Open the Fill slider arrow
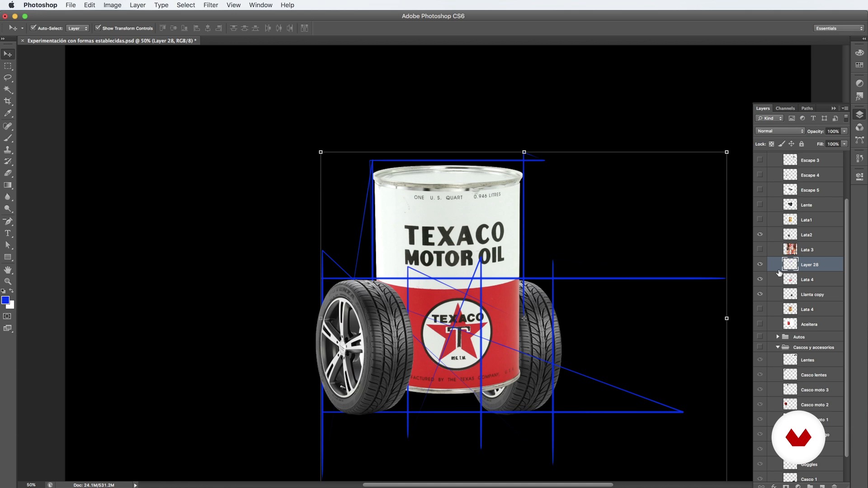 coord(844,144)
